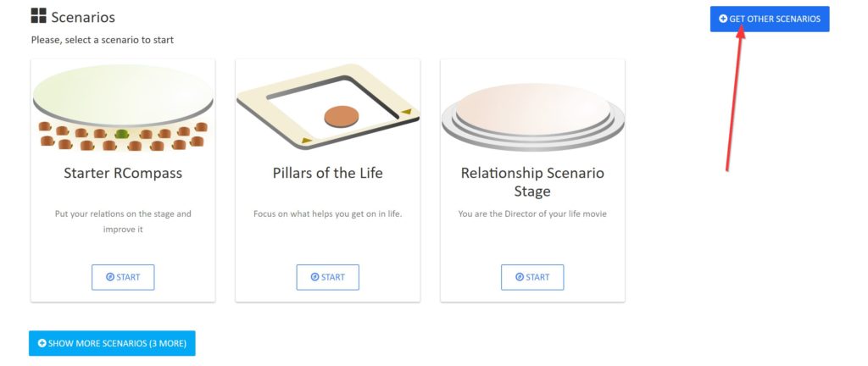
Task: Select the green seat in Starter RCompass image
Action: 121,134
